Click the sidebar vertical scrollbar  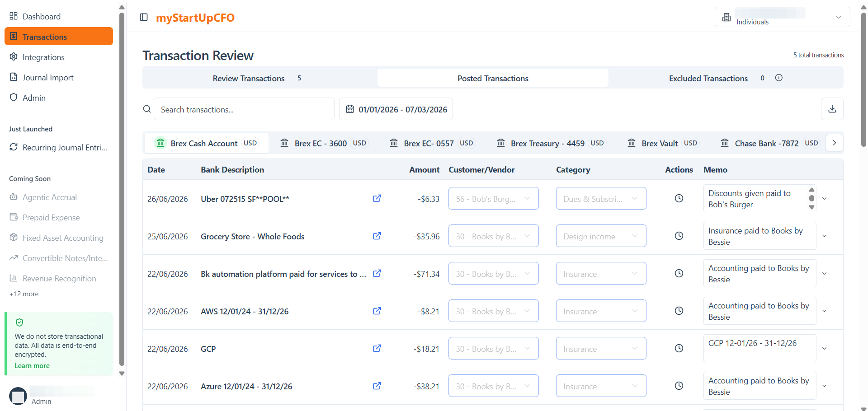pyautogui.click(x=122, y=190)
